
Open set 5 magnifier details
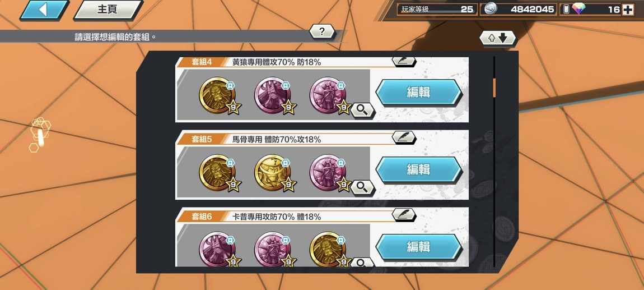362,187
